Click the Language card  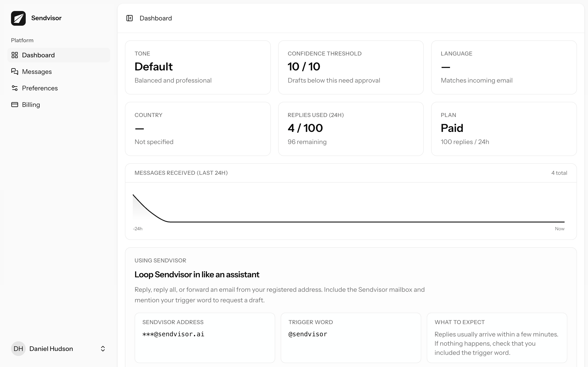click(x=504, y=67)
